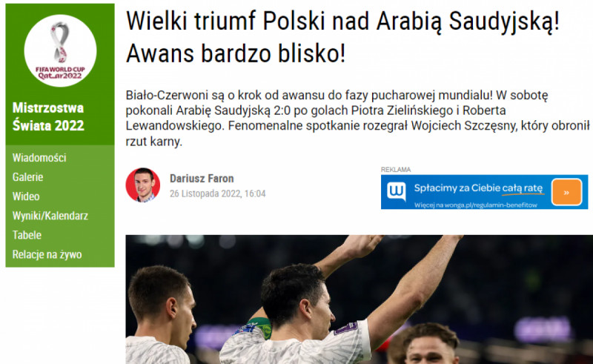Click the FIFA World Cup Qatar 2022 logo
Image resolution: width=593 pixels, height=364 pixels.
coord(60,50)
